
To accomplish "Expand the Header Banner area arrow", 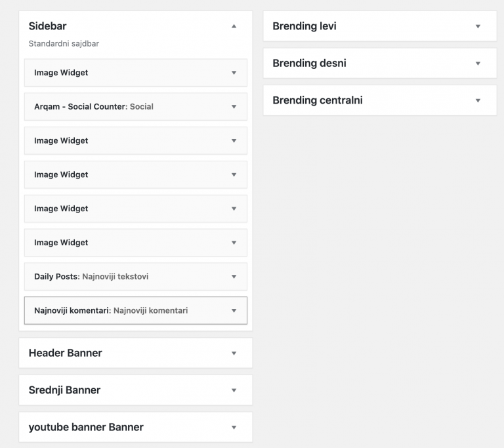I will (x=234, y=353).
